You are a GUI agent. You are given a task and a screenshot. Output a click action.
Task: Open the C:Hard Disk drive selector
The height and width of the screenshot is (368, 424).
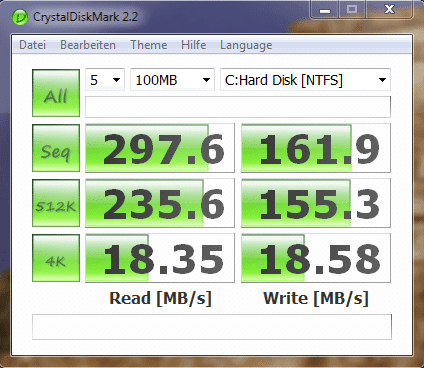(305, 80)
